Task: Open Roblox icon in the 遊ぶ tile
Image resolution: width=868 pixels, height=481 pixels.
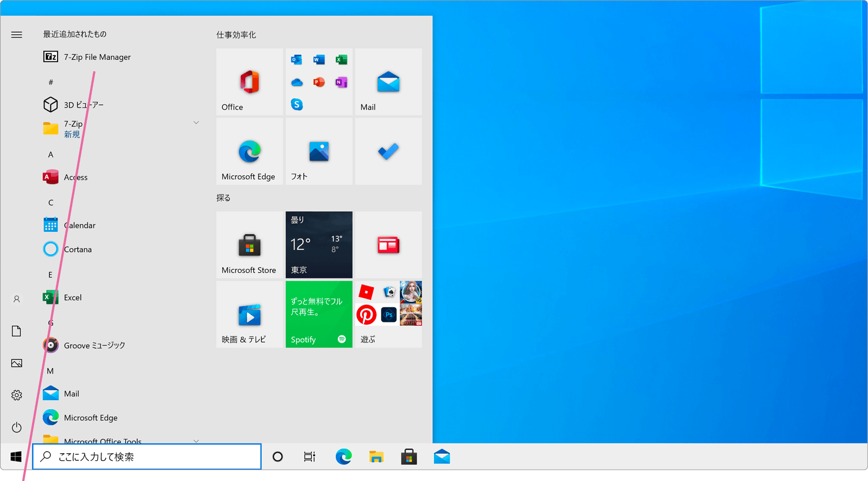Action: pyautogui.click(x=366, y=292)
